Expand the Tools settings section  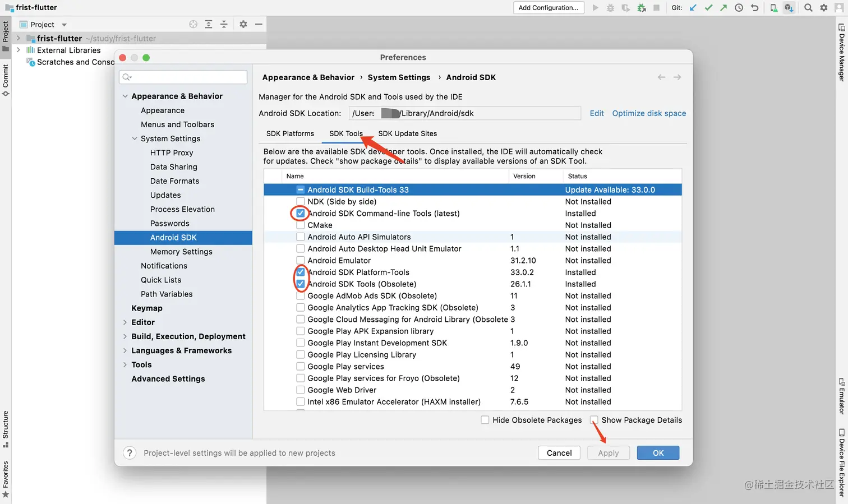pyautogui.click(x=125, y=365)
